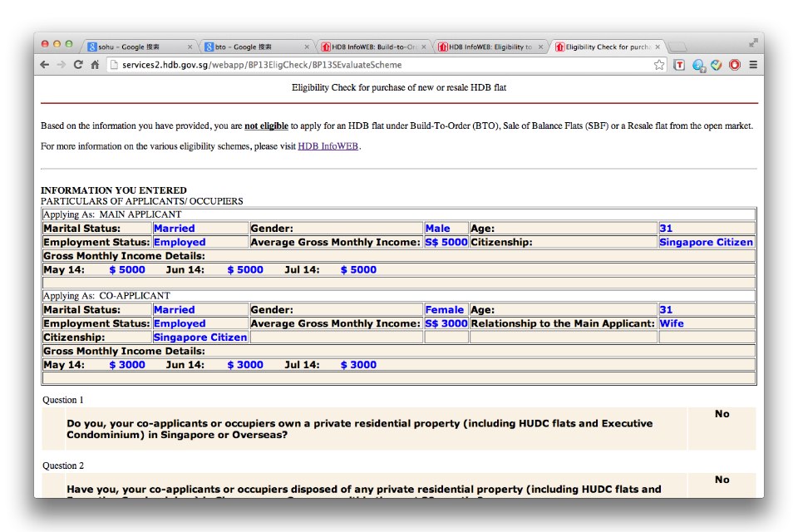Follow the HDB InfoWEB hyperlink
This screenshot has width=798, height=532.
click(328, 146)
